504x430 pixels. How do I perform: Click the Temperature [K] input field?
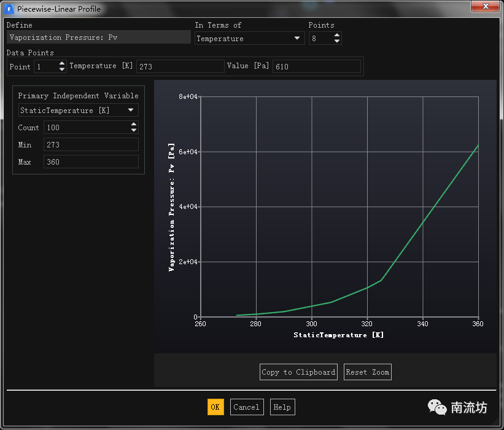pyautogui.click(x=180, y=66)
